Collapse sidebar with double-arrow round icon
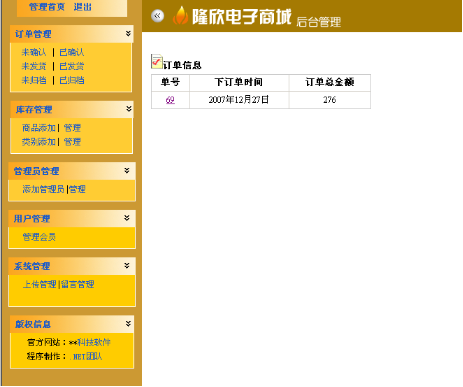The image size is (463, 387). (x=157, y=16)
